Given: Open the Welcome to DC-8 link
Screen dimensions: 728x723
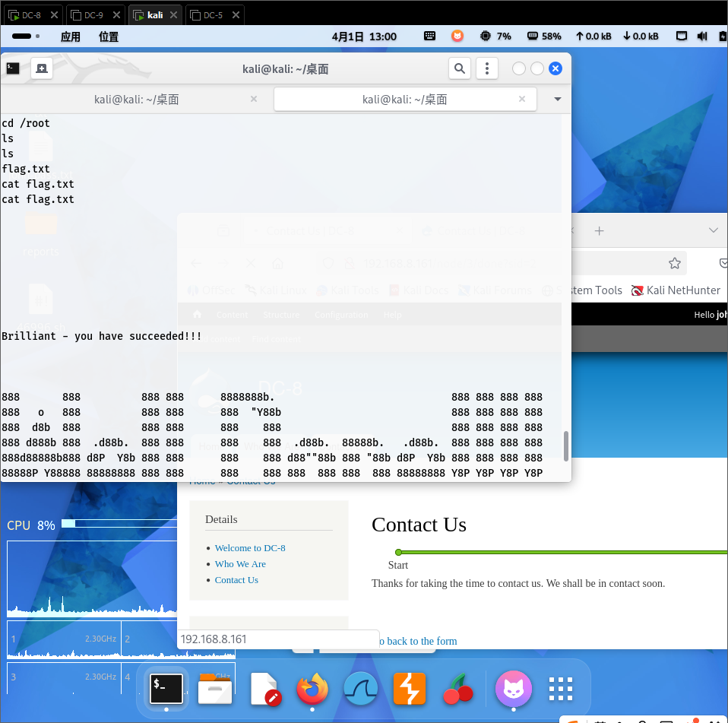Looking at the screenshot, I should click(250, 548).
